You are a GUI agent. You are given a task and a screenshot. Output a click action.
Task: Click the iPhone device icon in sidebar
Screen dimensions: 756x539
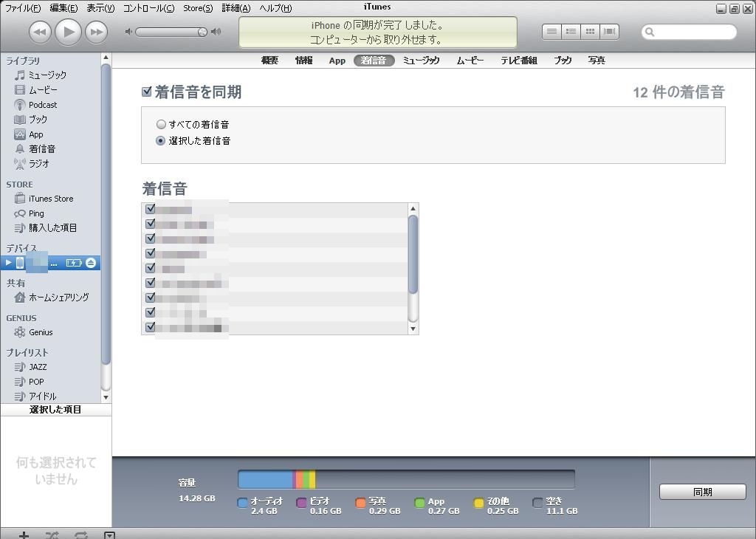pyautogui.click(x=20, y=263)
